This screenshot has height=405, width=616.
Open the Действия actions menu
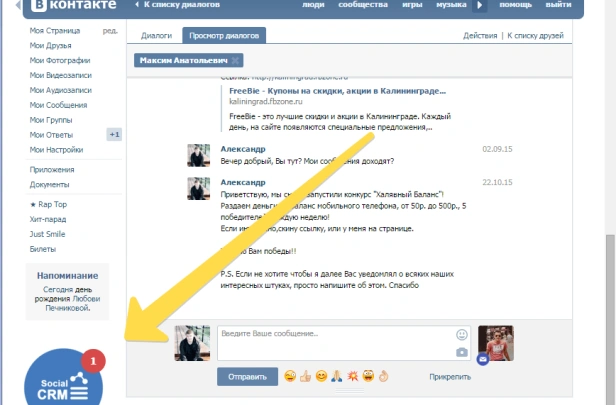tap(480, 36)
